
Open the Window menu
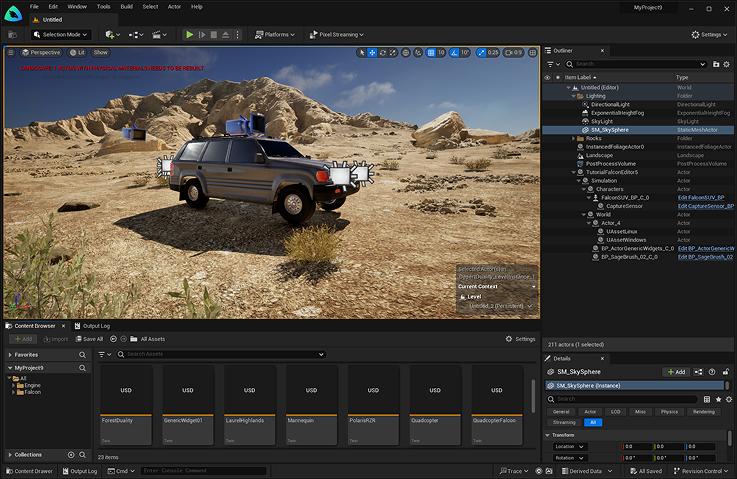[x=77, y=7]
